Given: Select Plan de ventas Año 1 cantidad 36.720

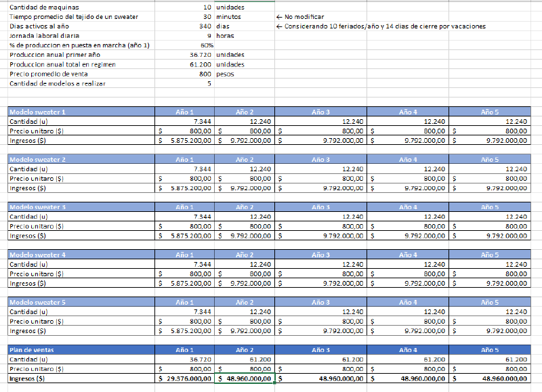Looking at the screenshot, I should pos(184,360).
